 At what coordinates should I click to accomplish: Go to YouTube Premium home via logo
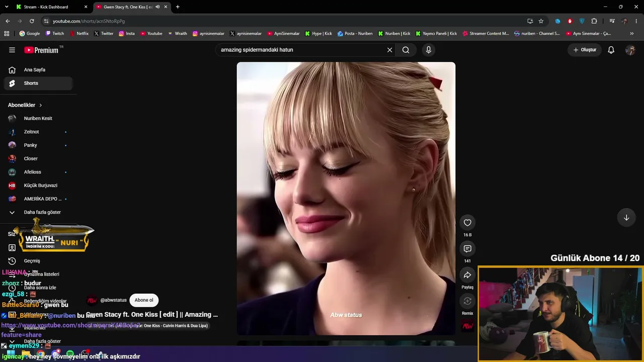(x=41, y=50)
